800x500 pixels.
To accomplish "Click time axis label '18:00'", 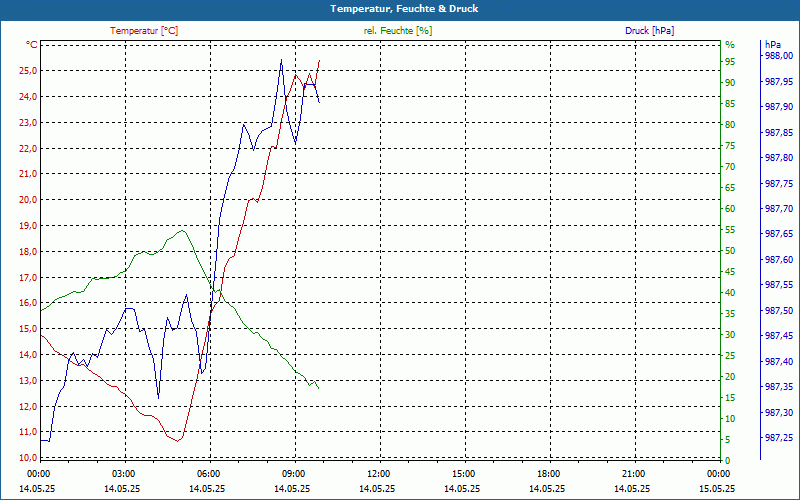I will click(548, 474).
